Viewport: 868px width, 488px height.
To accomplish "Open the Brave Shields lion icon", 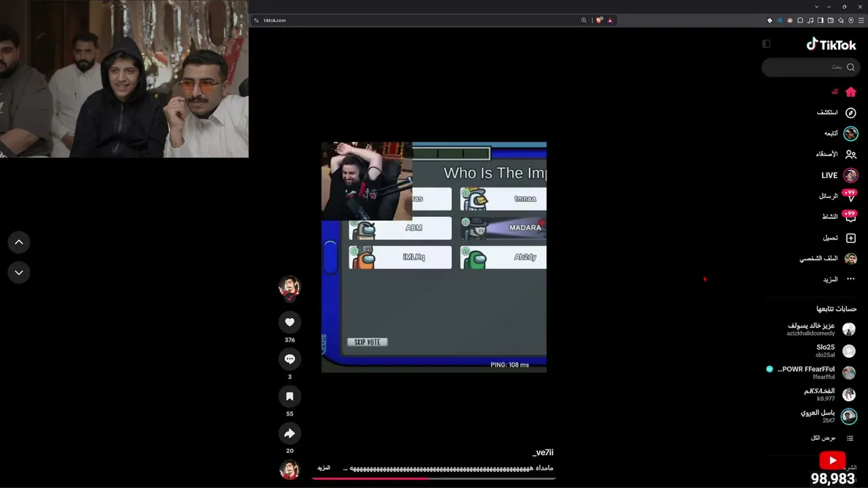I will click(599, 20).
